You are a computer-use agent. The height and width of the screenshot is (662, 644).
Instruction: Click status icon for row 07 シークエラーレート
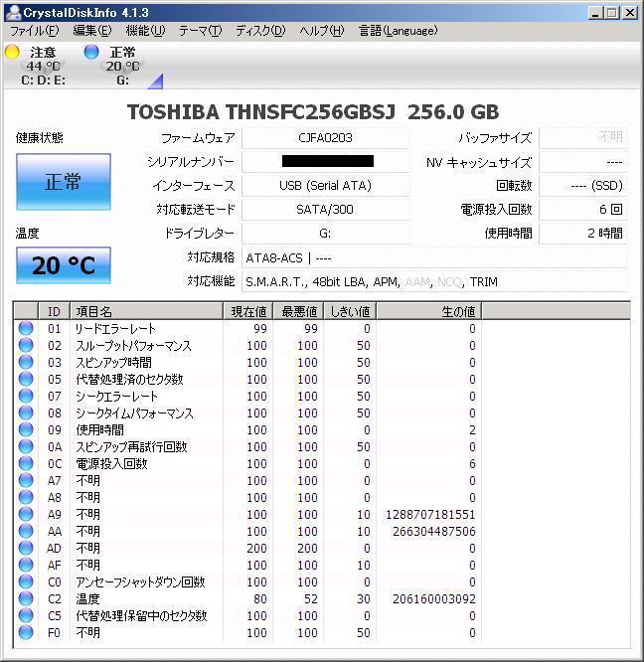[26, 396]
